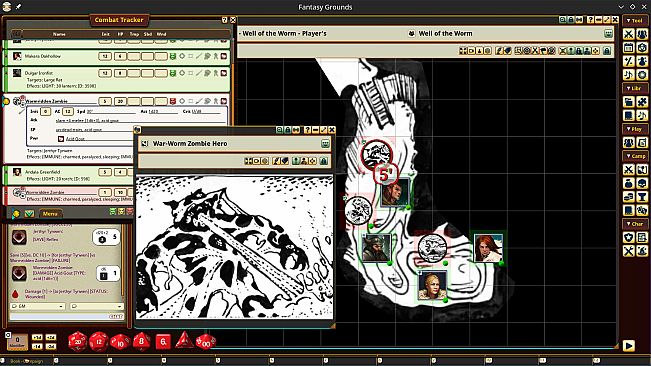Collapse the Tool sidebar section

(635, 20)
